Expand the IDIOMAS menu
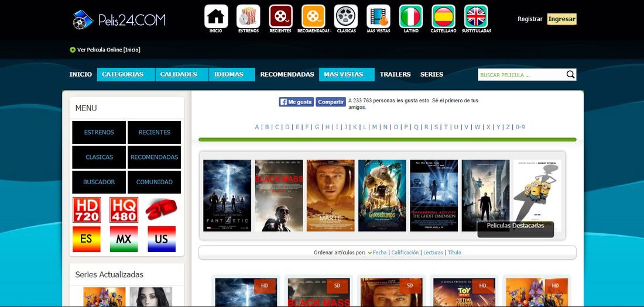The image size is (644, 307). [232, 74]
